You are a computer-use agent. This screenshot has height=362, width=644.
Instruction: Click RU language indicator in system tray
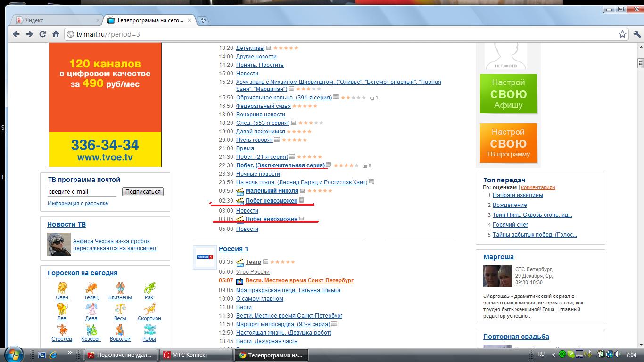[x=541, y=354]
